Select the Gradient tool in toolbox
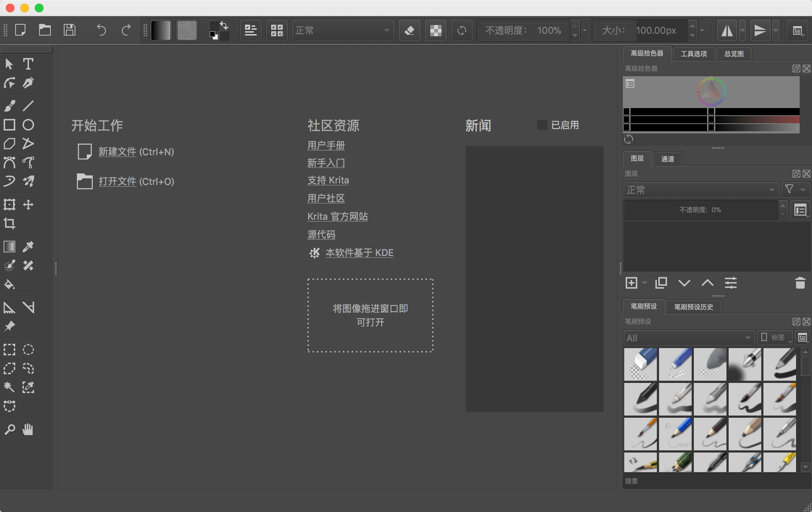Image resolution: width=812 pixels, height=512 pixels. [9, 247]
